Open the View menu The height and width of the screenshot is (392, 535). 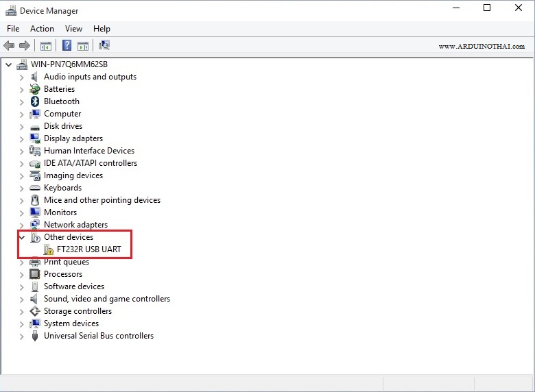click(73, 29)
